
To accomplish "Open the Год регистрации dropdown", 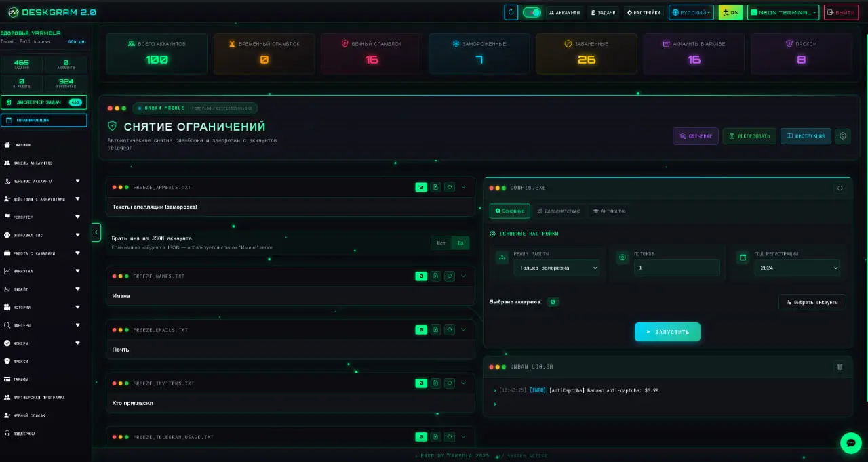I will point(797,268).
